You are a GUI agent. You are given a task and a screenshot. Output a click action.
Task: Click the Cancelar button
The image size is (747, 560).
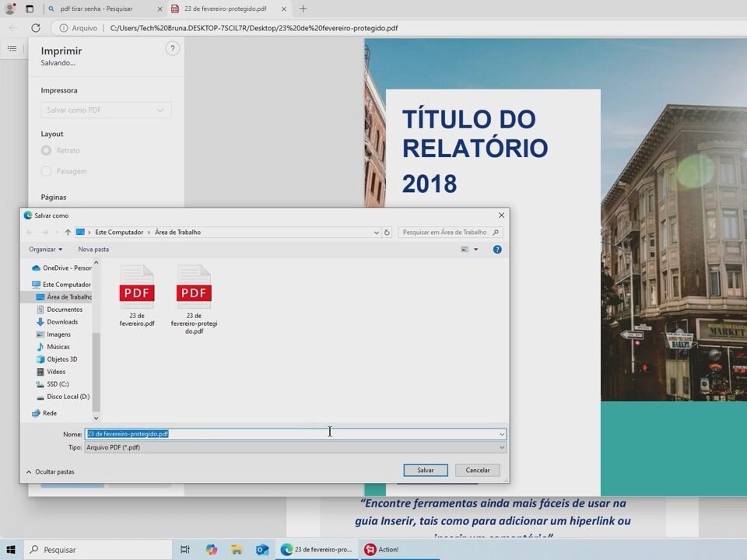(x=477, y=471)
